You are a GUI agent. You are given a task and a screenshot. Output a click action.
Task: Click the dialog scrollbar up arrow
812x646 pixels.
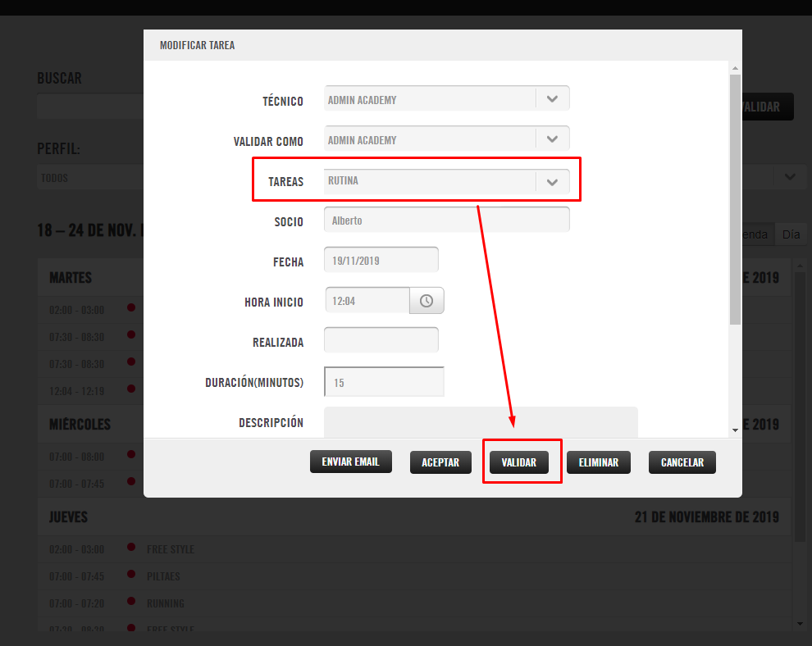[736, 68]
